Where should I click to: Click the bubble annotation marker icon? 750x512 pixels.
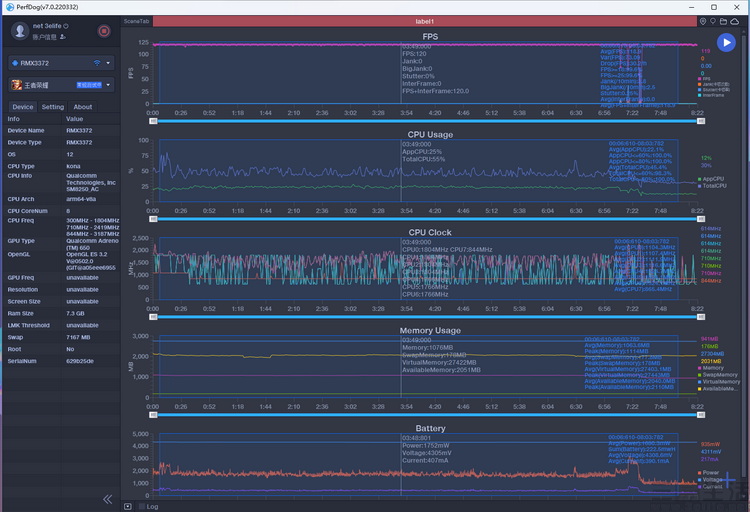click(713, 21)
